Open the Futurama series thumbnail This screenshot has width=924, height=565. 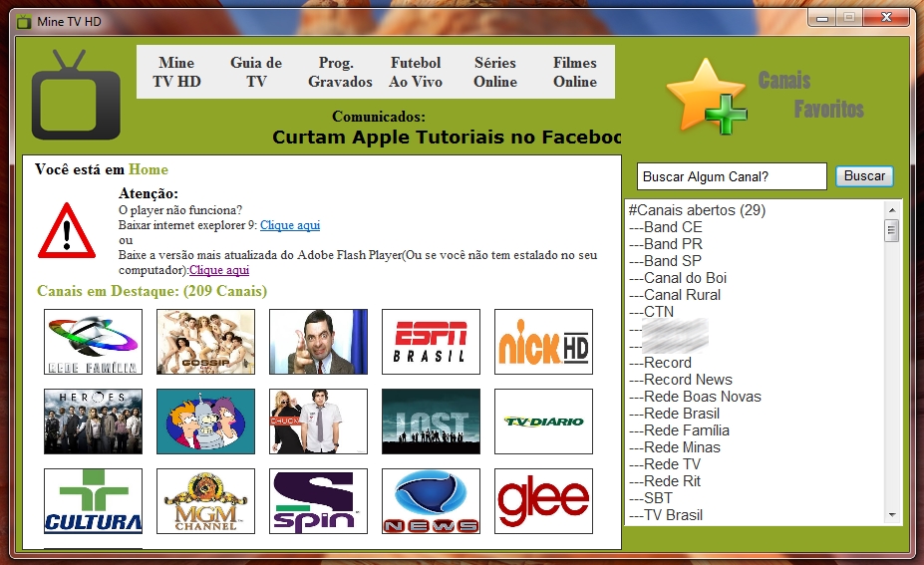pos(205,422)
